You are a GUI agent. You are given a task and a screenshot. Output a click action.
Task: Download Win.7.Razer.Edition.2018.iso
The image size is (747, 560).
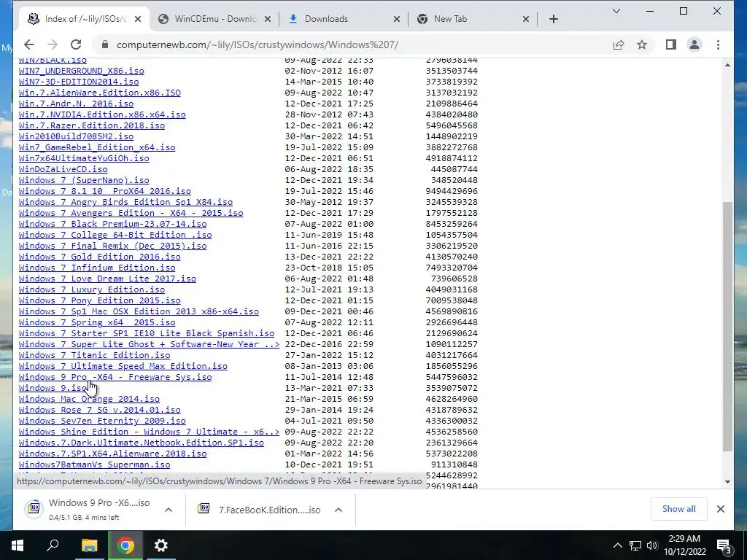pos(92,125)
